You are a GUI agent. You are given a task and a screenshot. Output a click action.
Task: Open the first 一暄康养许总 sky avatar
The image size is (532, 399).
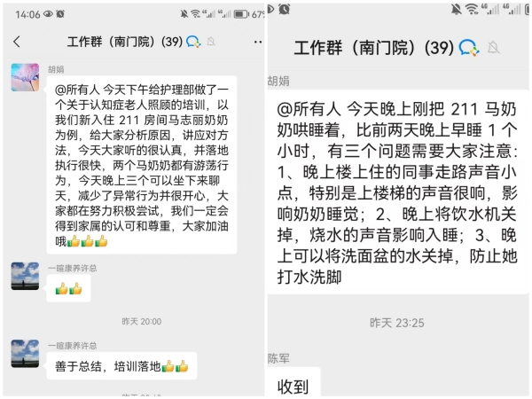[x=25, y=276]
